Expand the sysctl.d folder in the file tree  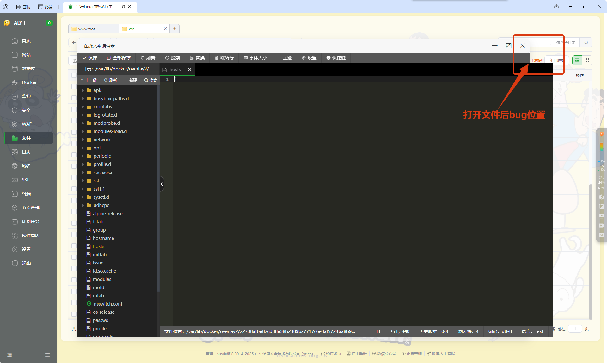pos(83,197)
